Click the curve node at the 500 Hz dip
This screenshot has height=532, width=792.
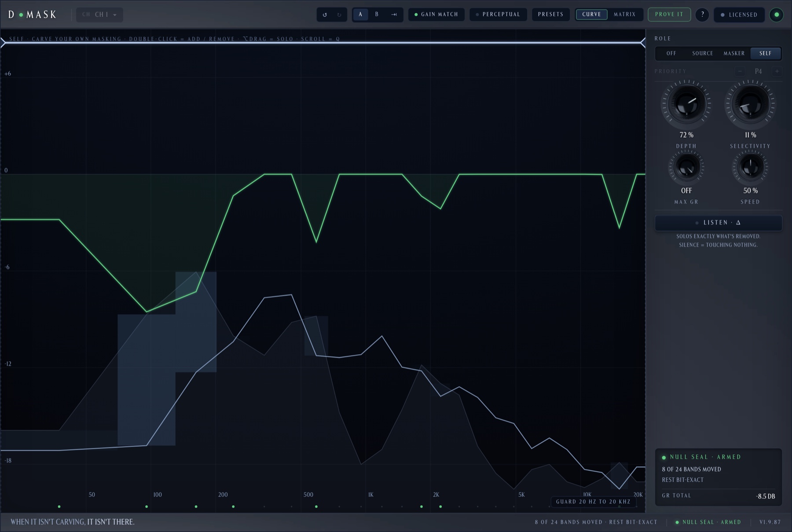tap(316, 242)
